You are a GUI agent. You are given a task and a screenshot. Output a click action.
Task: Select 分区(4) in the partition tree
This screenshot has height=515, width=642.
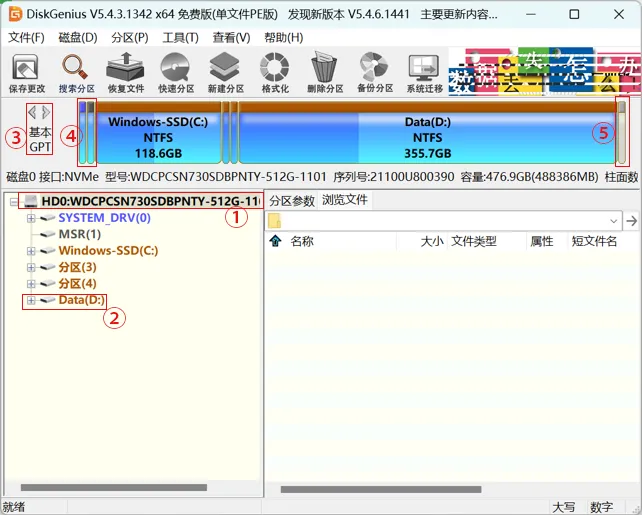click(x=77, y=283)
